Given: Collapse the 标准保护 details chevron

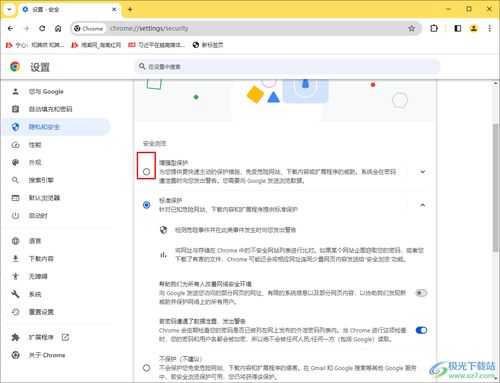Looking at the screenshot, I should click(x=423, y=205).
